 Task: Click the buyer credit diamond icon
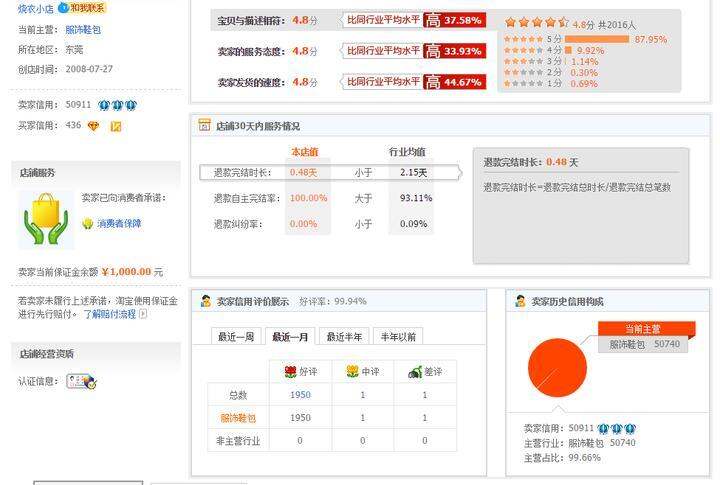(x=93, y=126)
